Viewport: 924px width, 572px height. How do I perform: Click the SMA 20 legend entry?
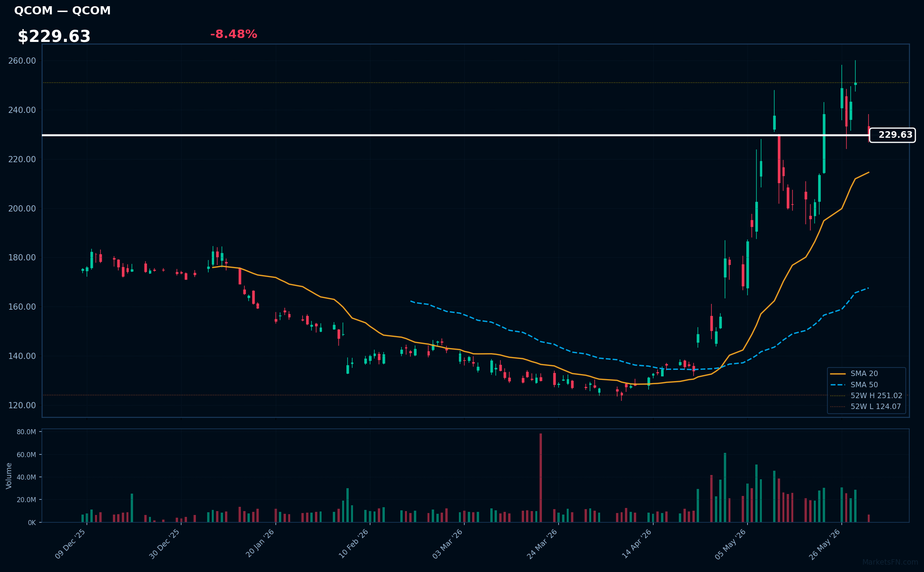coord(853,374)
